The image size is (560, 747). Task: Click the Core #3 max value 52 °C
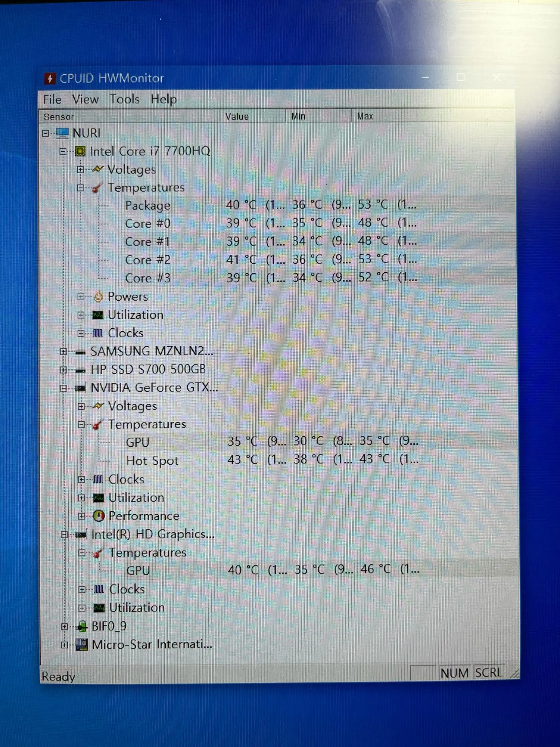click(373, 277)
